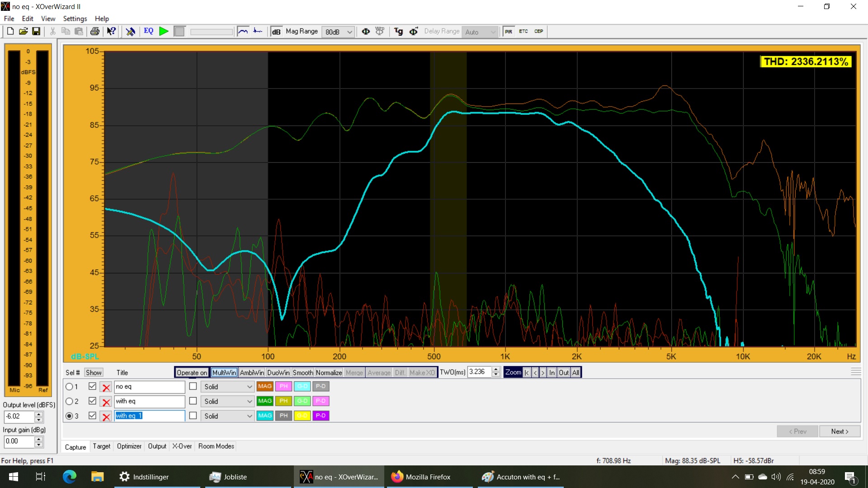Toggle show checkbox for 'with eq'

point(93,401)
